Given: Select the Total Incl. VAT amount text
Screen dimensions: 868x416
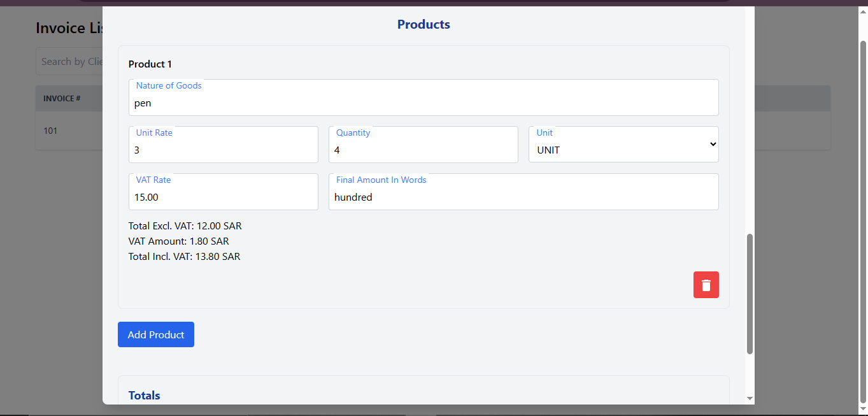Looking at the screenshot, I should tap(184, 256).
